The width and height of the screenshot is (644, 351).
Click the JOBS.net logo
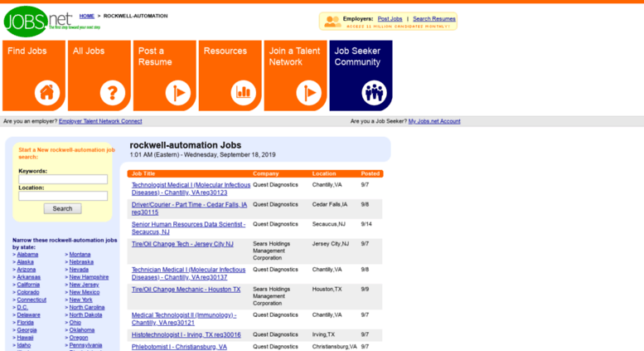point(51,22)
